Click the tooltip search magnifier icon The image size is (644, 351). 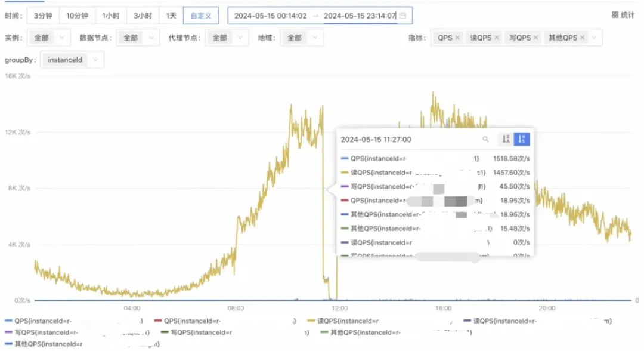point(485,139)
